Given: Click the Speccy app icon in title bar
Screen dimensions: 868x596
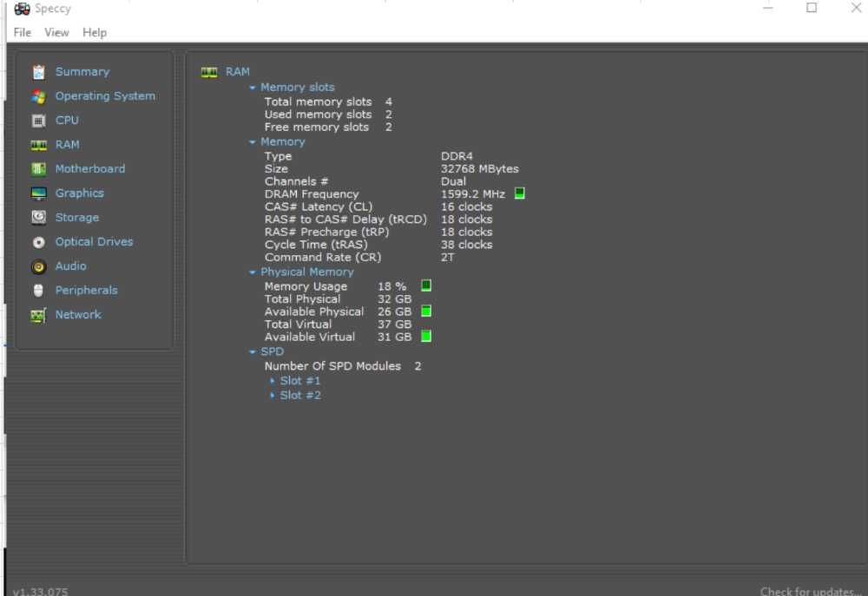Looking at the screenshot, I should 23,9.
